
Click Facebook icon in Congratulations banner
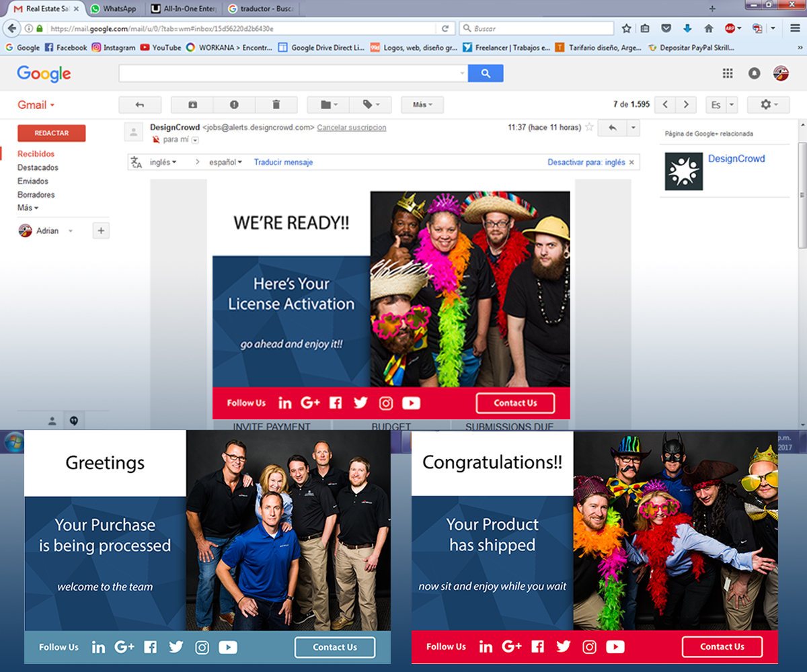(537, 646)
